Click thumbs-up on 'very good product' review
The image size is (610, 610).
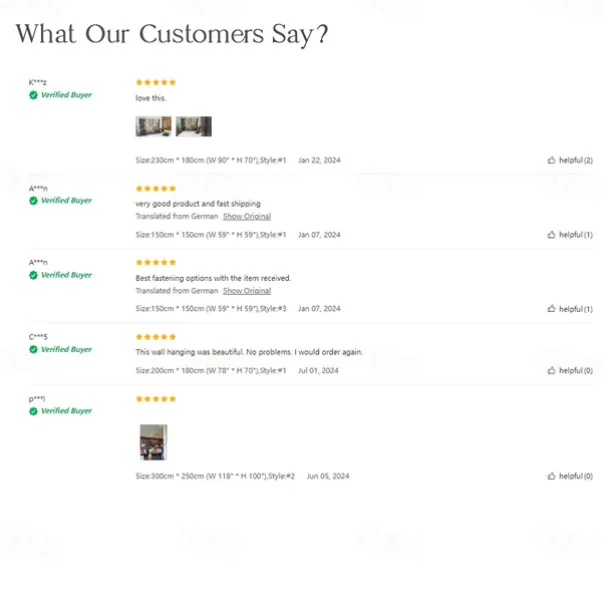click(x=551, y=235)
